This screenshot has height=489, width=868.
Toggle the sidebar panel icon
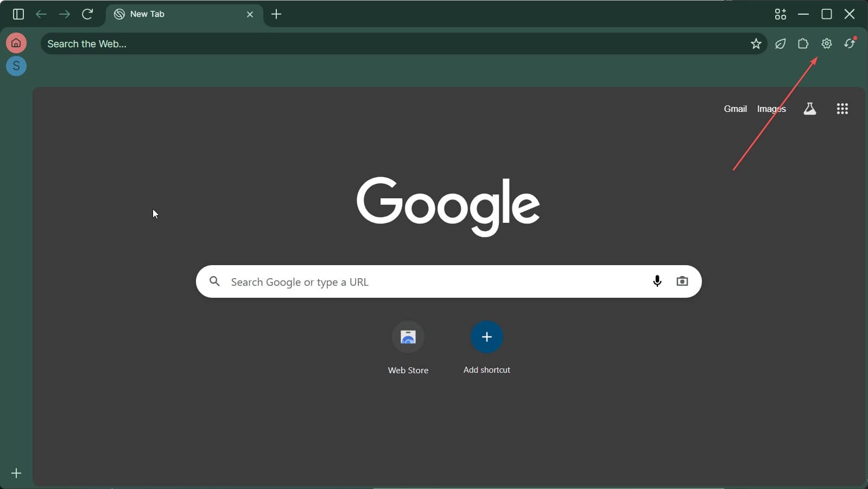pos(18,14)
